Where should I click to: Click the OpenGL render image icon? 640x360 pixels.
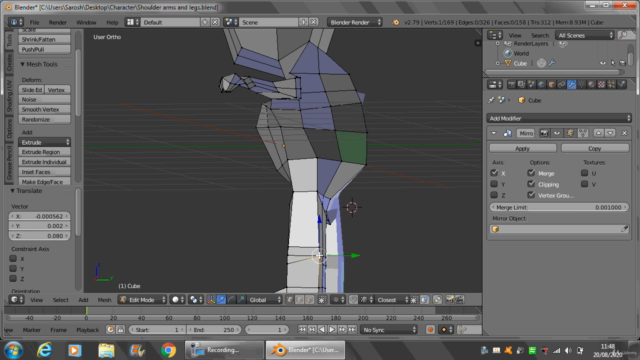coord(449,300)
